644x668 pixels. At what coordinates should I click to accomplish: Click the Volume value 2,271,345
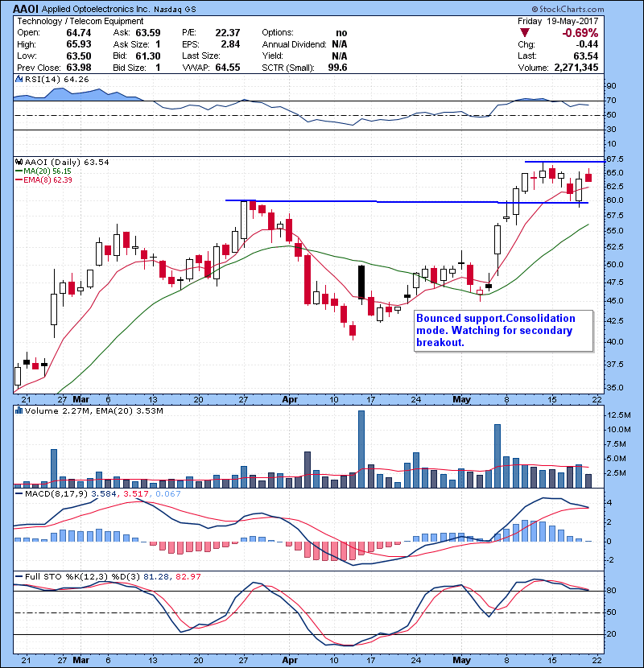pyautogui.click(x=576, y=68)
